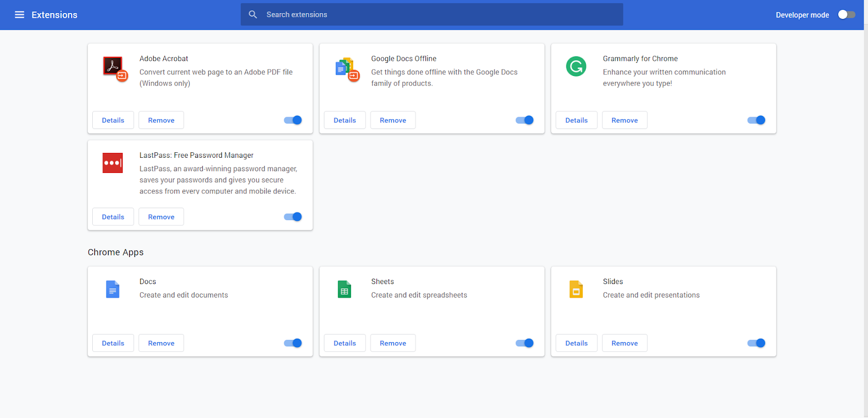Image resolution: width=868 pixels, height=418 pixels.
Task: Open Details for the Docs app
Action: coord(113,343)
